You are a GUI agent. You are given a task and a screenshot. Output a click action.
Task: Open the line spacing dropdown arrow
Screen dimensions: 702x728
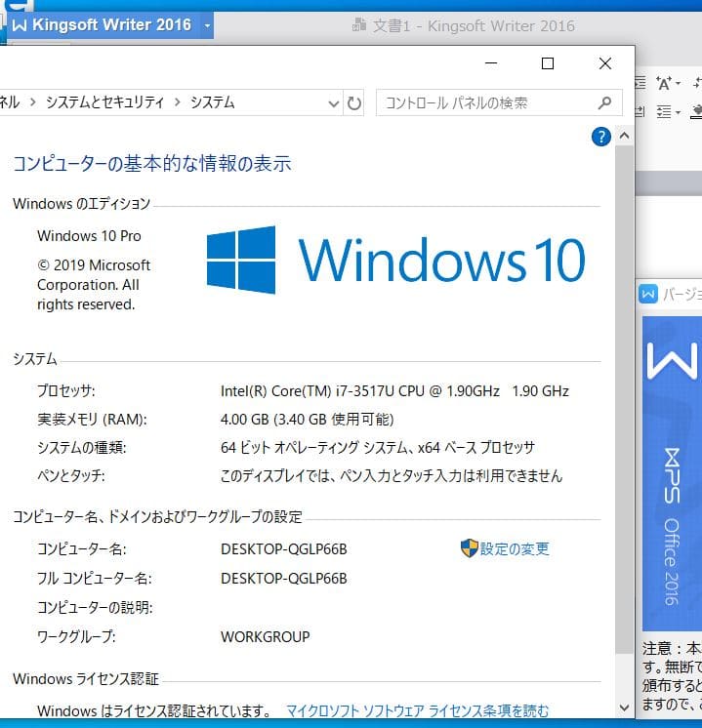click(x=678, y=112)
